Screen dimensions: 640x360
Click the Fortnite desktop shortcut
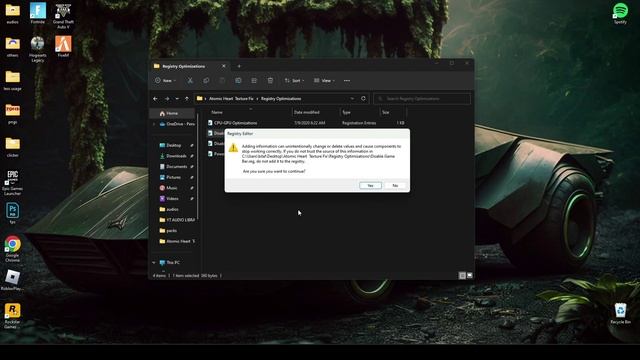(x=38, y=13)
